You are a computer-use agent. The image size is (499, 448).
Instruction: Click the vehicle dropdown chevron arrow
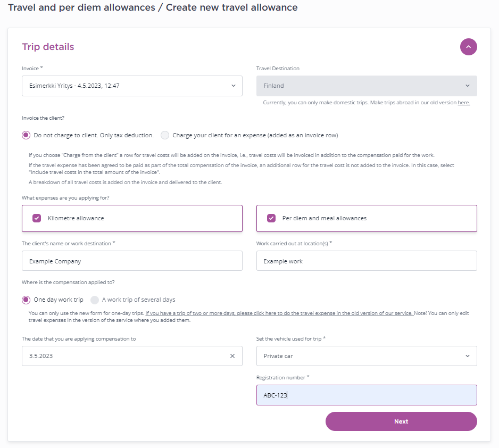pyautogui.click(x=468, y=356)
